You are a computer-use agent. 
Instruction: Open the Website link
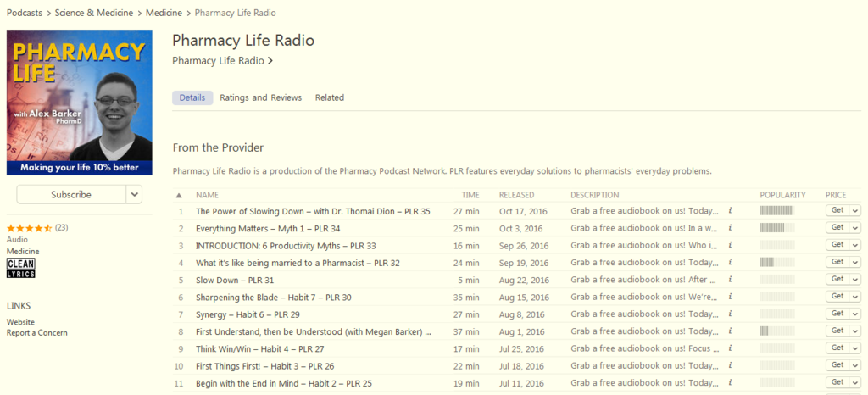coord(20,322)
